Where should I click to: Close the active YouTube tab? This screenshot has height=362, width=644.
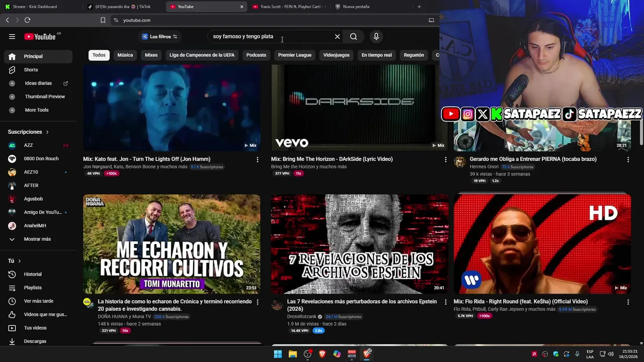(x=242, y=7)
